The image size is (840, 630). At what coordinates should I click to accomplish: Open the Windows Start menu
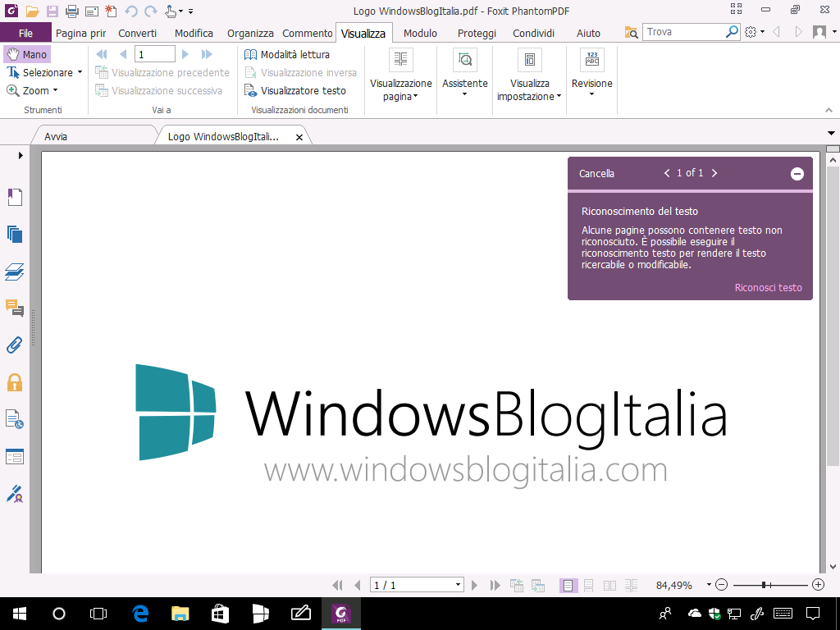click(x=20, y=614)
